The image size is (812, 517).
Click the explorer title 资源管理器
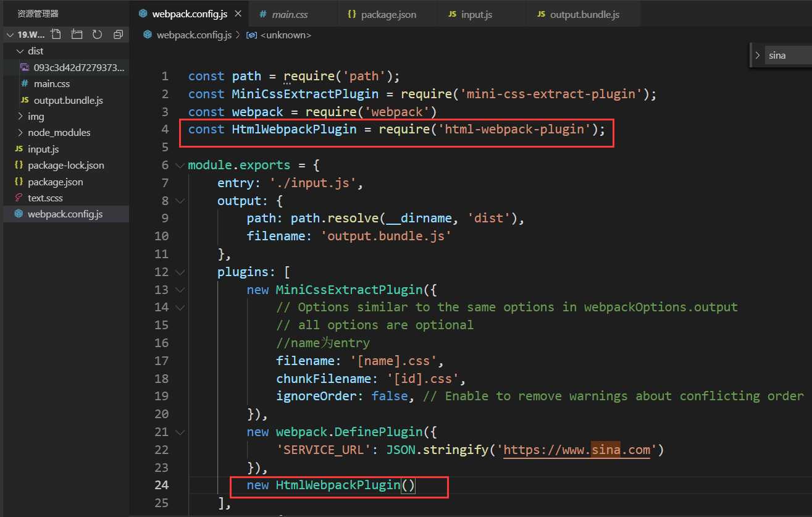[38, 13]
